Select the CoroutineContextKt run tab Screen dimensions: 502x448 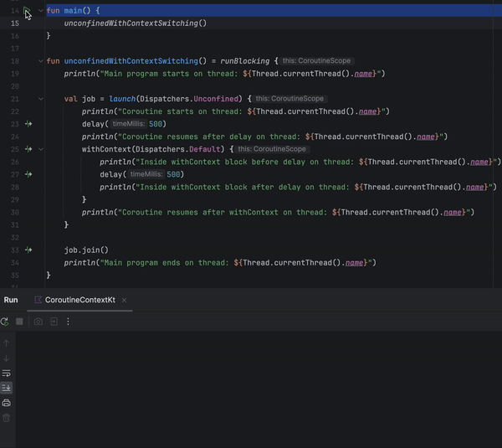point(79,300)
